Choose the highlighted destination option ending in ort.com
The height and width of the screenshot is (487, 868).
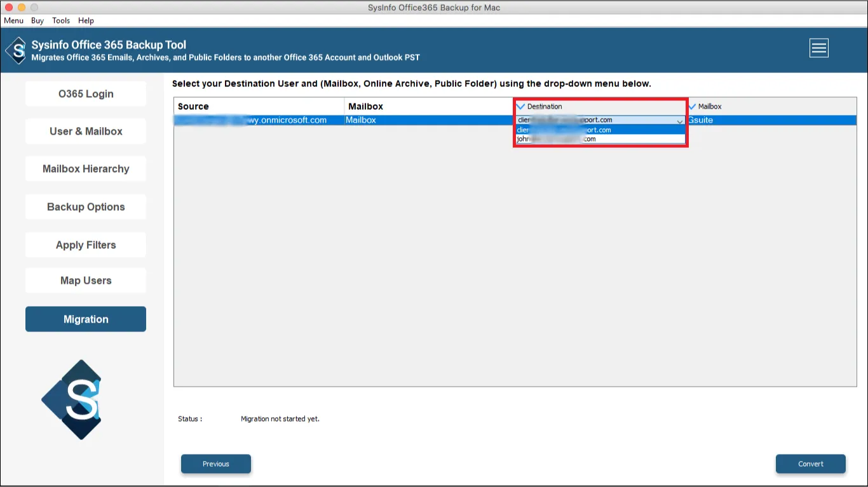click(600, 130)
